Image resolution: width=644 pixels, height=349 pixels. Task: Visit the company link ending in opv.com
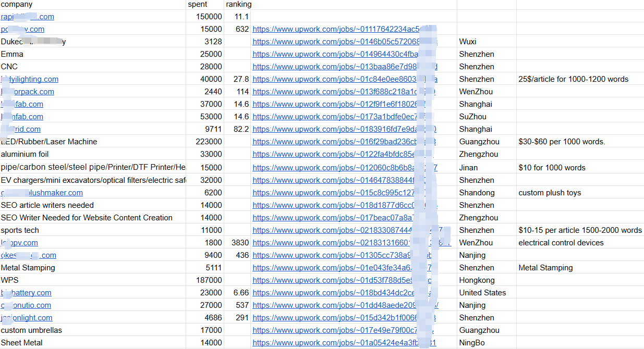pyautogui.click(x=19, y=243)
